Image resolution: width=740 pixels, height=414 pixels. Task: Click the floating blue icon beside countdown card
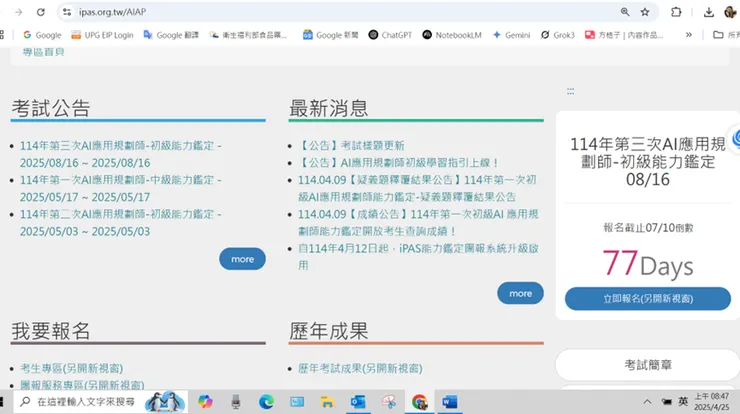736,139
